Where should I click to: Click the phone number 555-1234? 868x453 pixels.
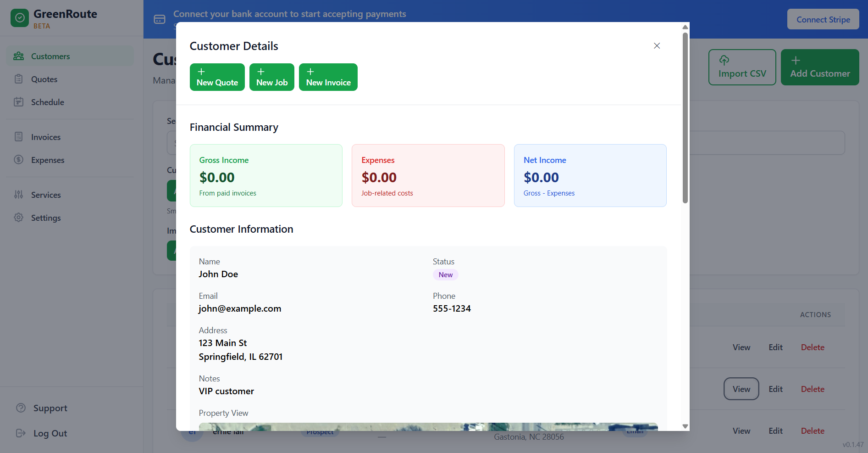pos(452,308)
